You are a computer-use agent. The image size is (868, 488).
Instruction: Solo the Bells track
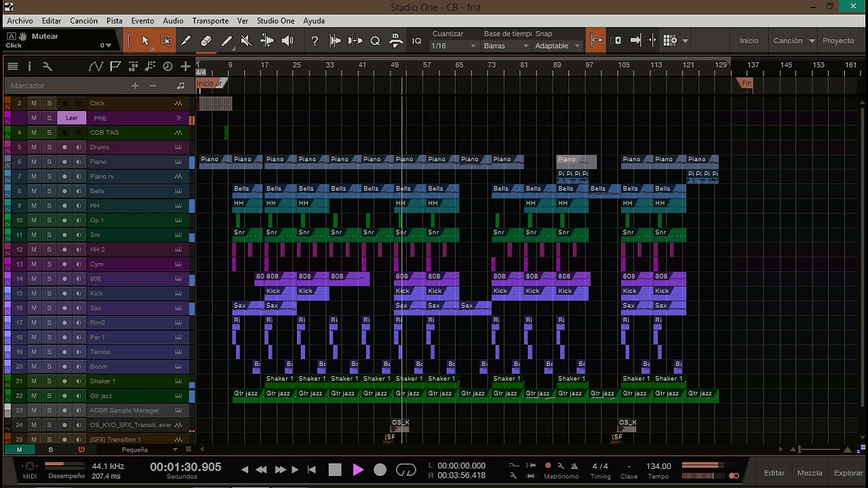49,191
